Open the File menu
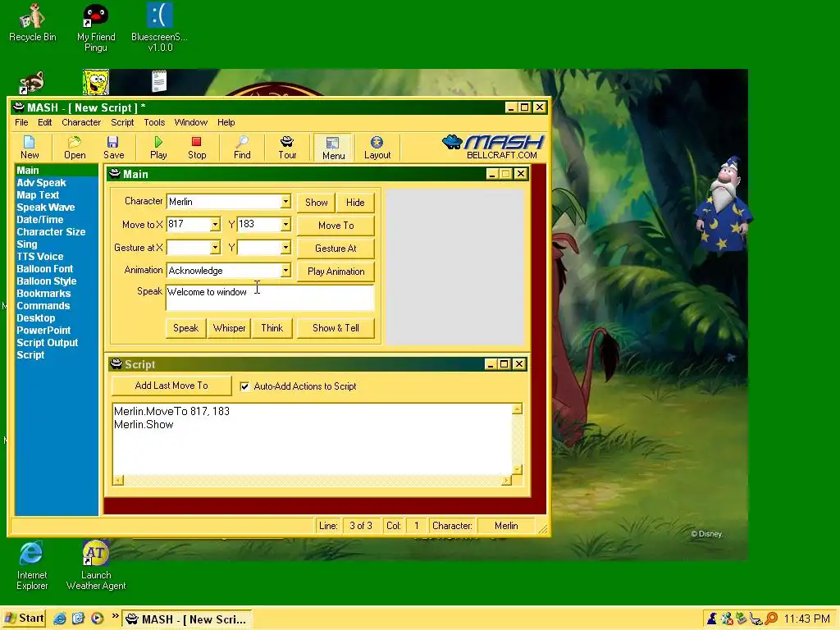This screenshot has height=630, width=840. pos(21,122)
